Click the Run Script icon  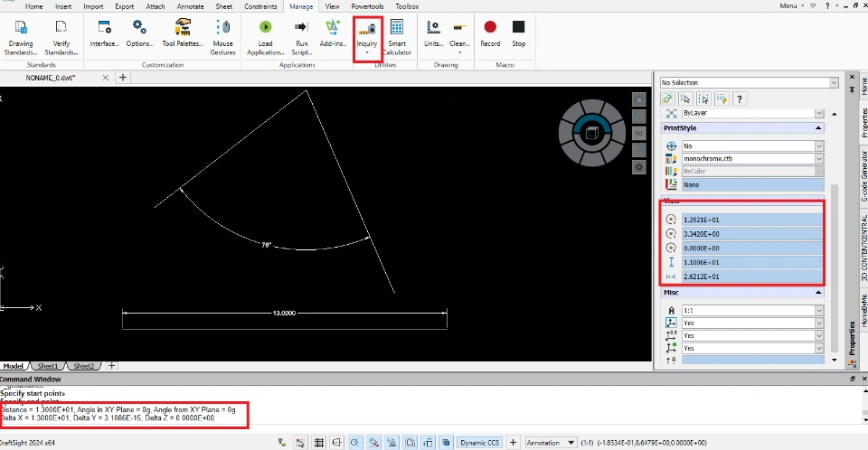(x=301, y=26)
